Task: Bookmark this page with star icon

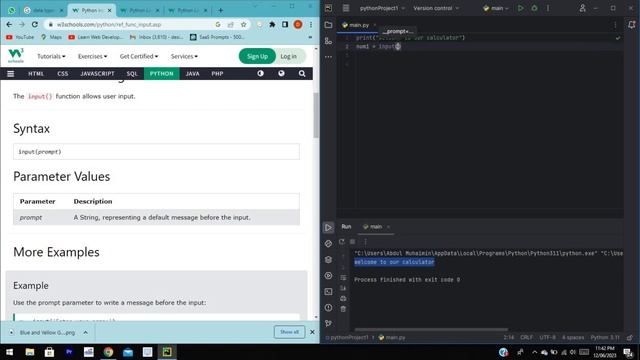Action: (x=243, y=24)
